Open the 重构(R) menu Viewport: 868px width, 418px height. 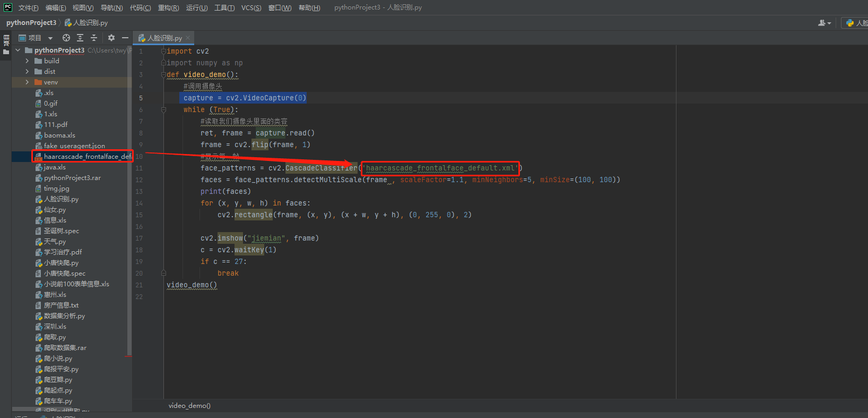168,7
